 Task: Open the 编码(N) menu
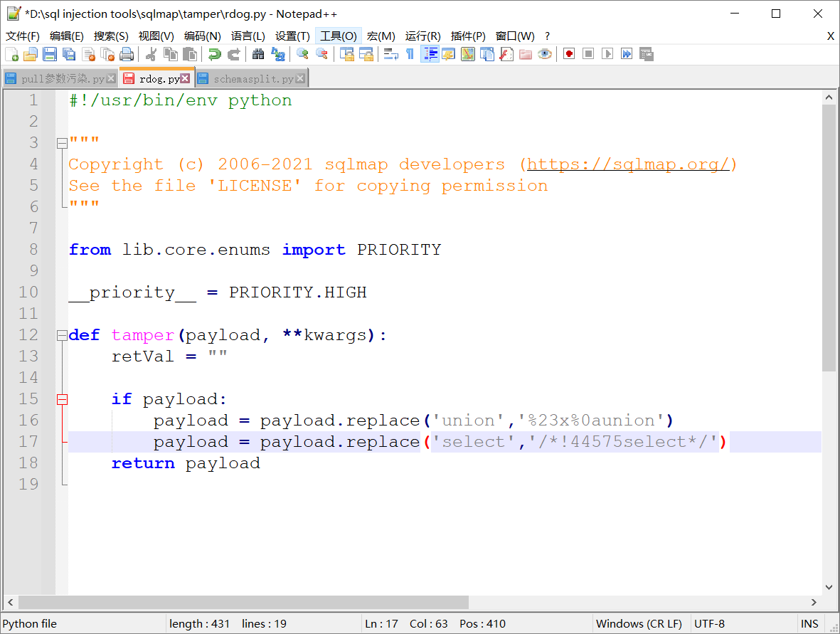[x=203, y=36]
